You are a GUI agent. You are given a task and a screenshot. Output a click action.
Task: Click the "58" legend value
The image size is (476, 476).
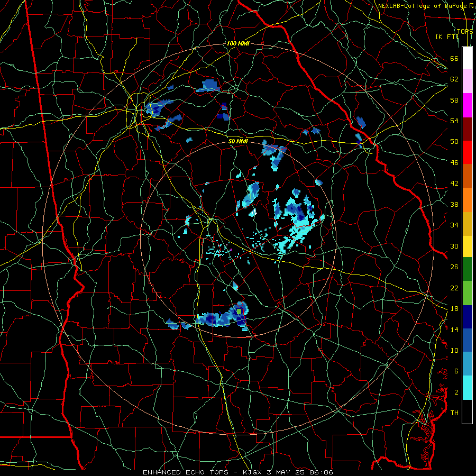pyautogui.click(x=454, y=100)
